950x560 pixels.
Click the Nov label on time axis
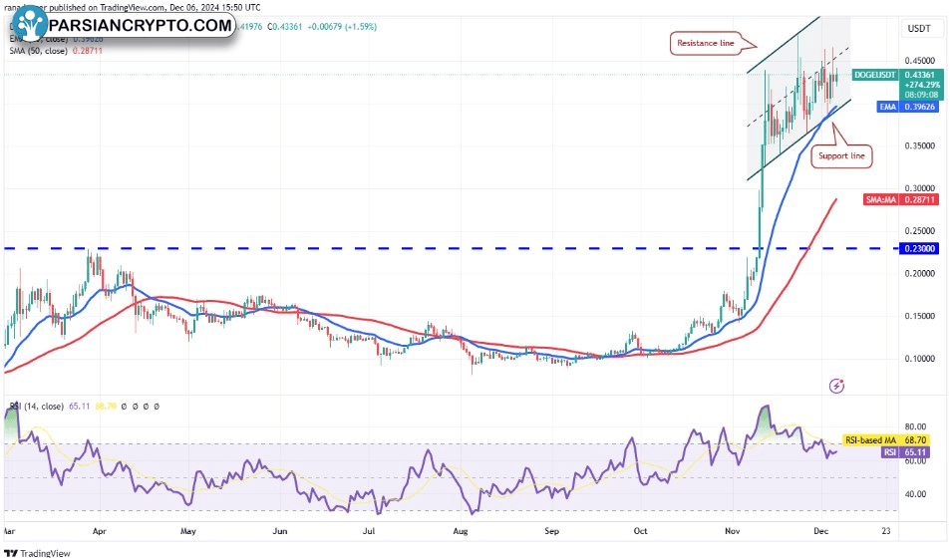pos(733,531)
